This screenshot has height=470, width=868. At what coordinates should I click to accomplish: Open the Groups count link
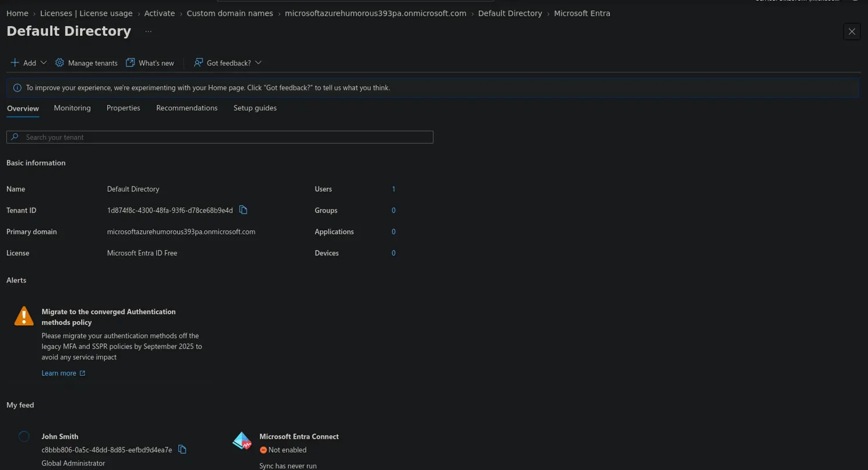click(394, 211)
